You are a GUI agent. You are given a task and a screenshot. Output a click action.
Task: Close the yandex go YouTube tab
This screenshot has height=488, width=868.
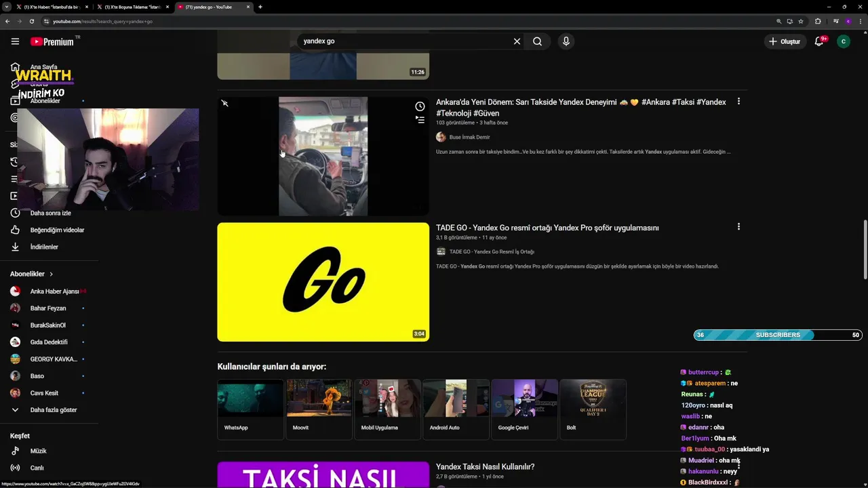248,7
